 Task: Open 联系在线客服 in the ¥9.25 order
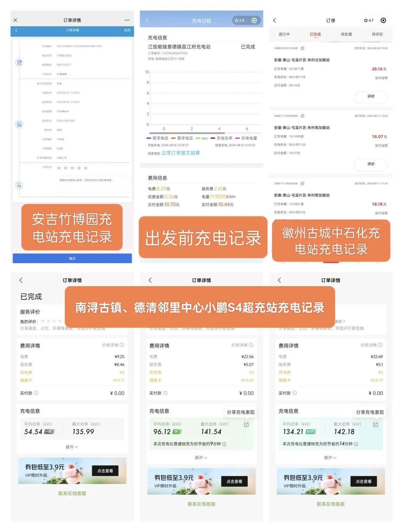[72, 493]
